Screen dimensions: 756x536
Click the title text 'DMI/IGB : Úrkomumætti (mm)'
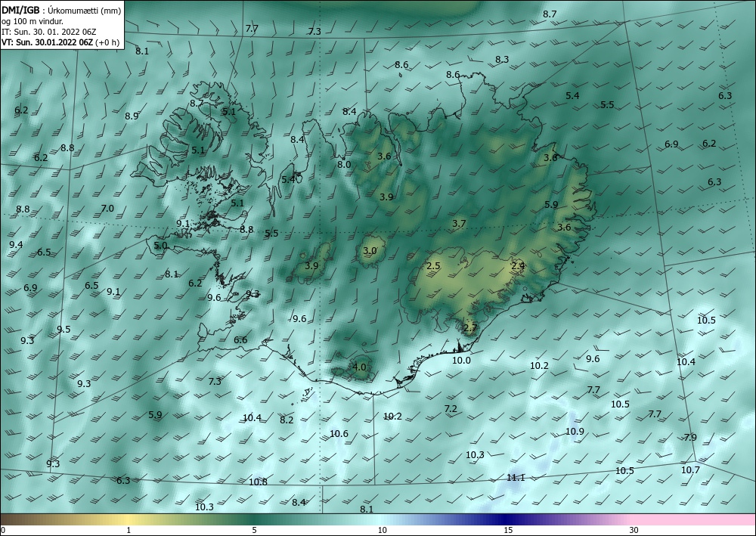coord(61,10)
